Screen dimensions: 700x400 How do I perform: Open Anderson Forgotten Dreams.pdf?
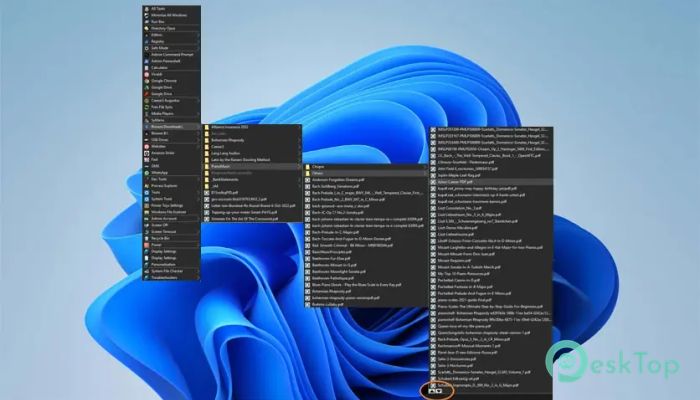(366, 179)
